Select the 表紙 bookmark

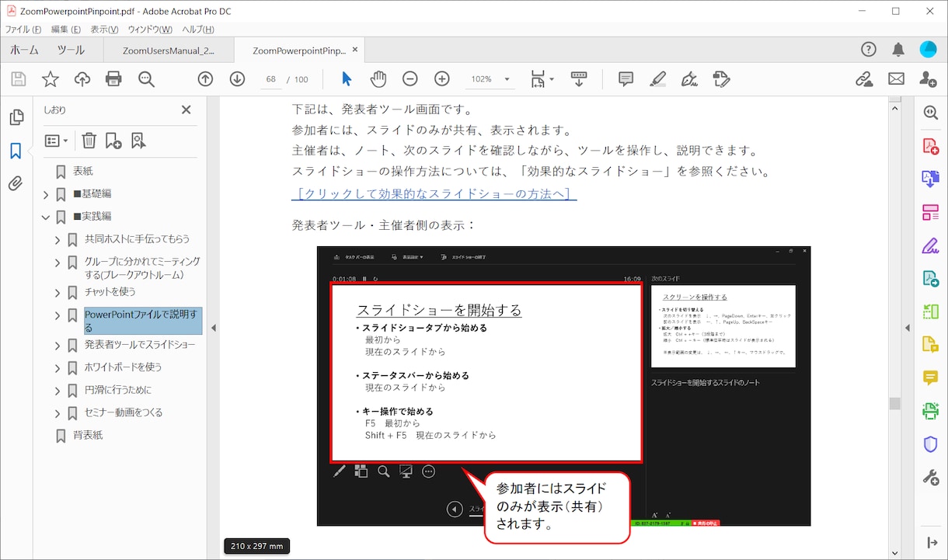tap(83, 171)
